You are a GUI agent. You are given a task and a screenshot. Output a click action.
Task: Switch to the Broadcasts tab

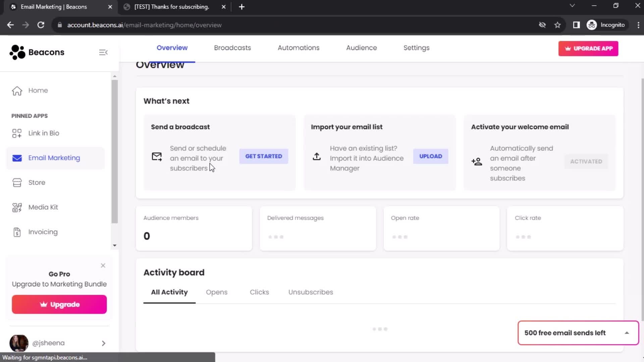(232, 48)
